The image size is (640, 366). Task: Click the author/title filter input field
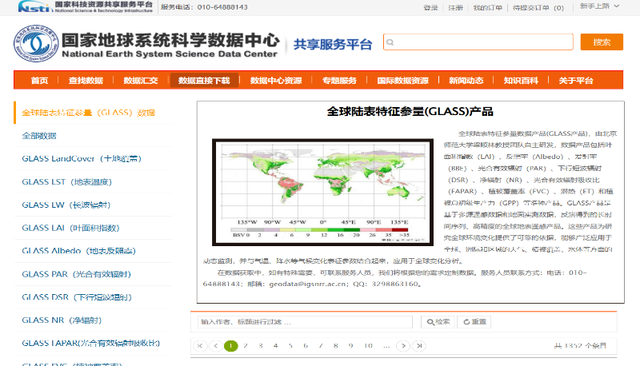pyautogui.click(x=305, y=322)
